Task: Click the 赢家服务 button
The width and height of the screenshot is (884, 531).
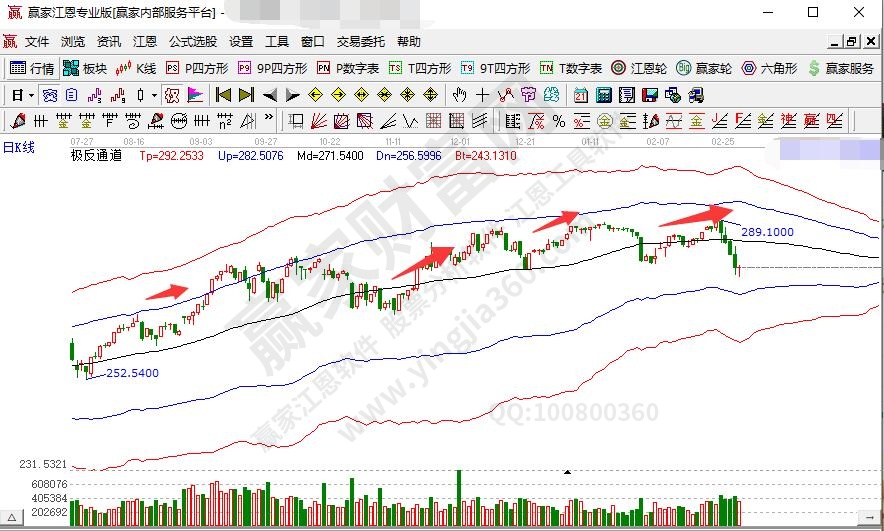Action: pyautogui.click(x=839, y=69)
